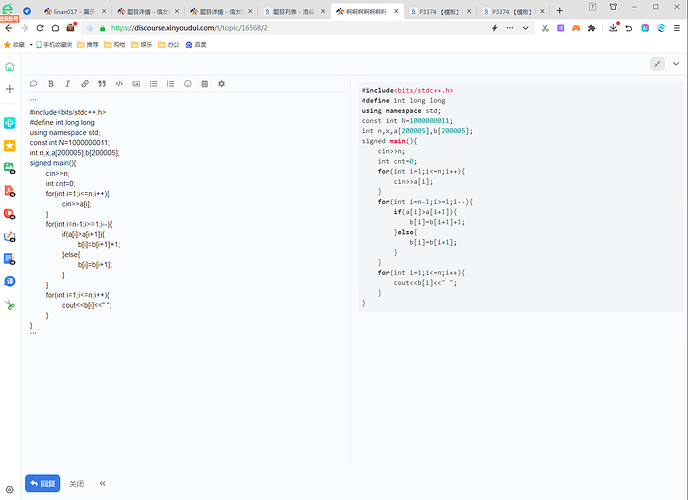
Task: Open the red PDF tool sidebar icon
Action: 10,191
